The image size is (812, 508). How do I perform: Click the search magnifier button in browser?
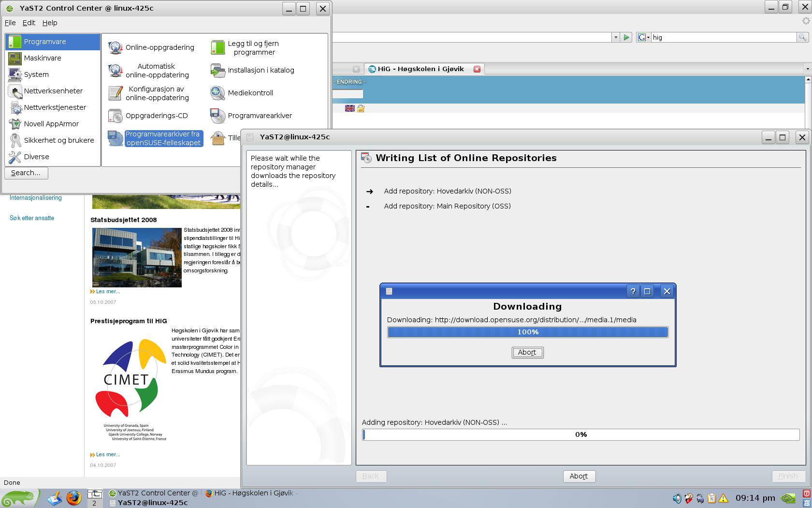802,37
